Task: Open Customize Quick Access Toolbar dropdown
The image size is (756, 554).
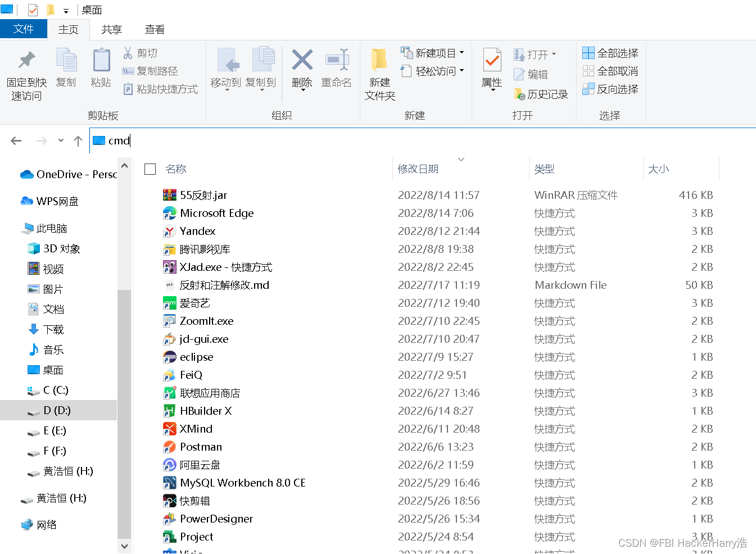Action: click(66, 11)
